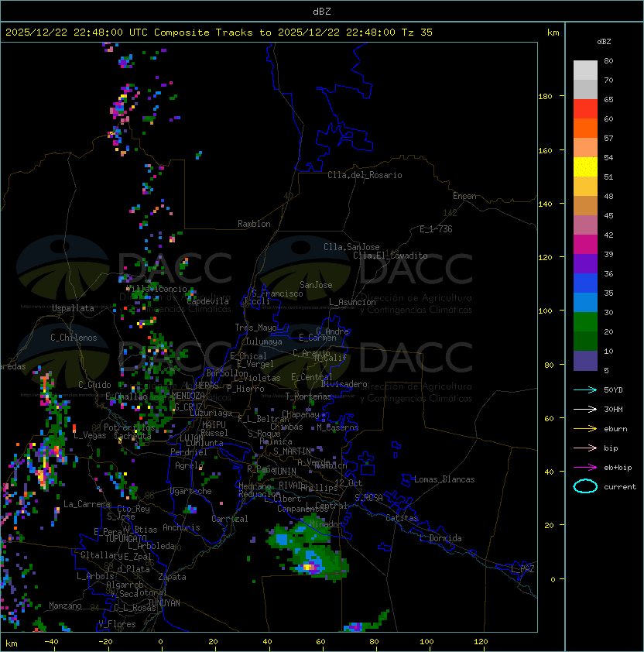Screen dimensions: 644x652
Task: Click the 'Ramblon' label in upper map
Action: 254,224
